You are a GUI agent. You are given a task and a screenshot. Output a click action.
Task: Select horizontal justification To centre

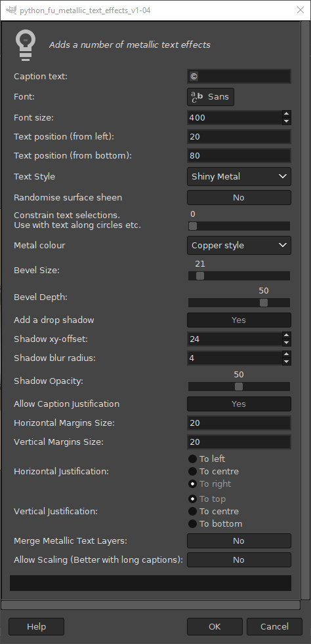tap(213, 471)
